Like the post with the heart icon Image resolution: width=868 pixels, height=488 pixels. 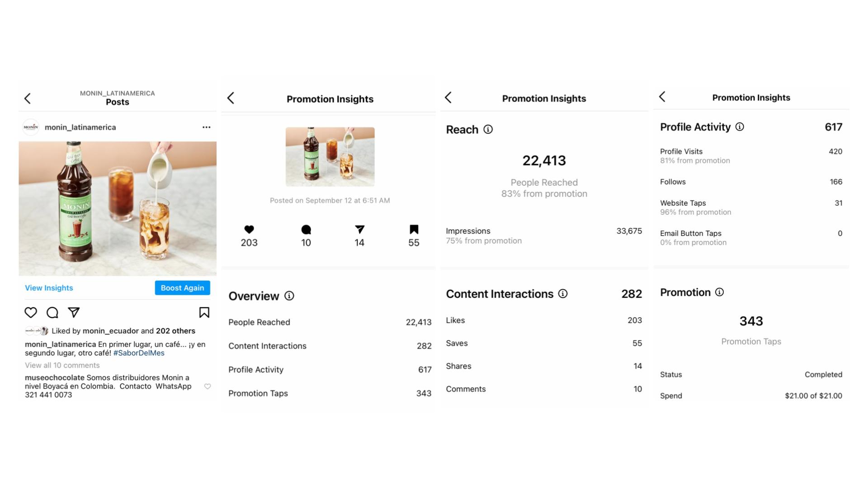click(31, 312)
